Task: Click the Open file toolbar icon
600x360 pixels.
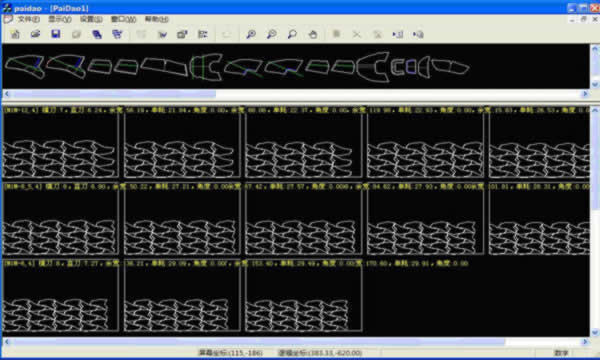Action: (36, 34)
